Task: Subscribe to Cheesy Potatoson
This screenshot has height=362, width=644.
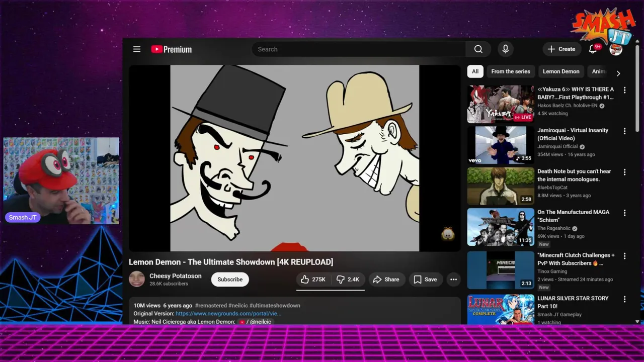Action: click(x=230, y=280)
